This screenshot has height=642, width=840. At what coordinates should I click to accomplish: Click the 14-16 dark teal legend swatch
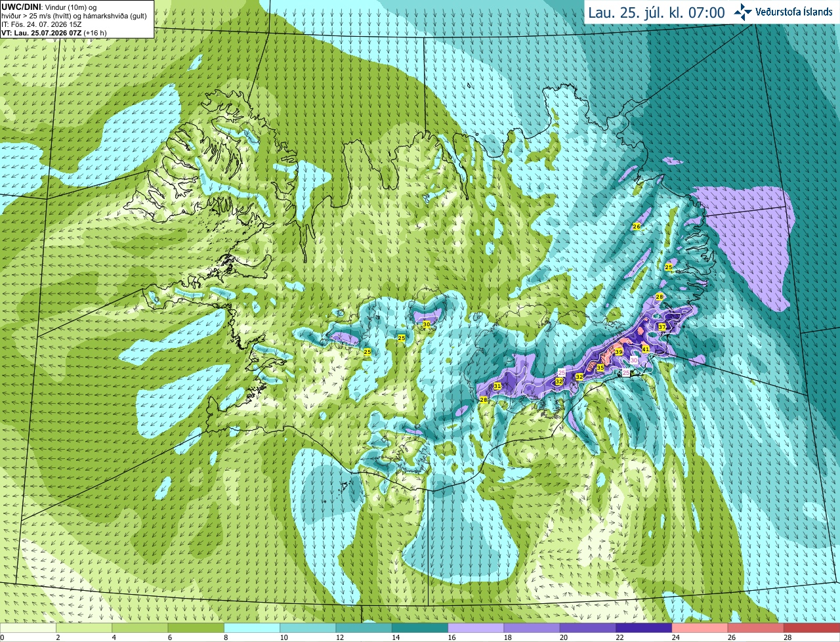pos(420,628)
